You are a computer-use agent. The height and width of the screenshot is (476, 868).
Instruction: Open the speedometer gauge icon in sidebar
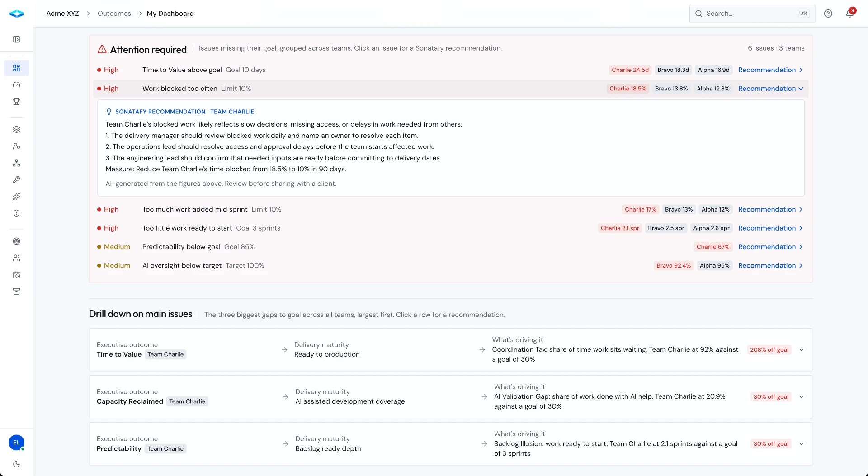[x=16, y=85]
